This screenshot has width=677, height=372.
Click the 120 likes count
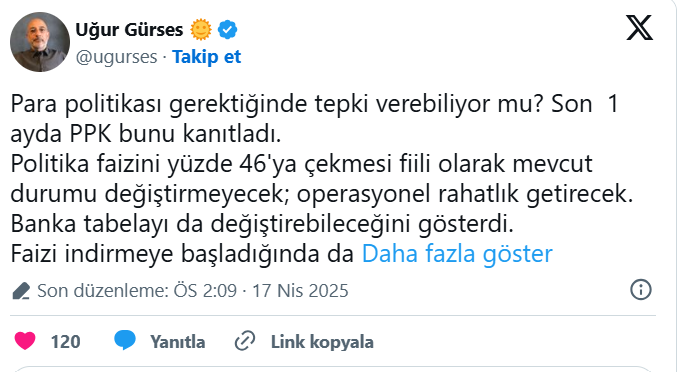(x=66, y=342)
